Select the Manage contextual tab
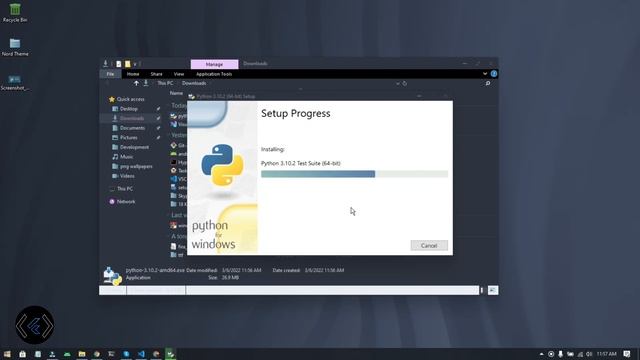 point(214,64)
